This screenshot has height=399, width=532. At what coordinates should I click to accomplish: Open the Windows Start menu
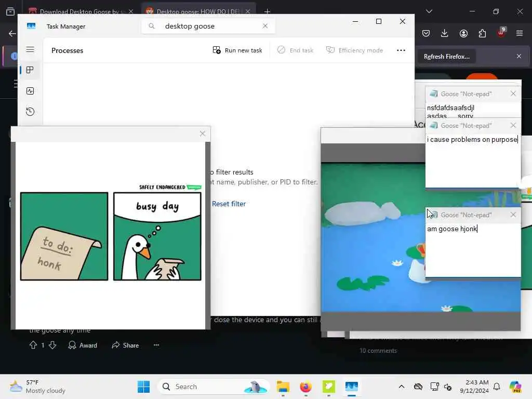[x=143, y=387]
